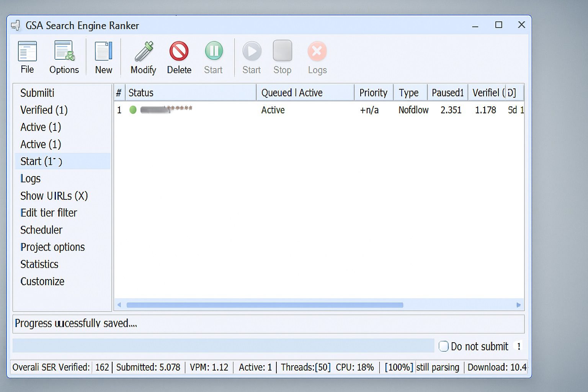588x392 pixels.
Task: Click the 1 badge beside Do not submit
Action: 518,346
